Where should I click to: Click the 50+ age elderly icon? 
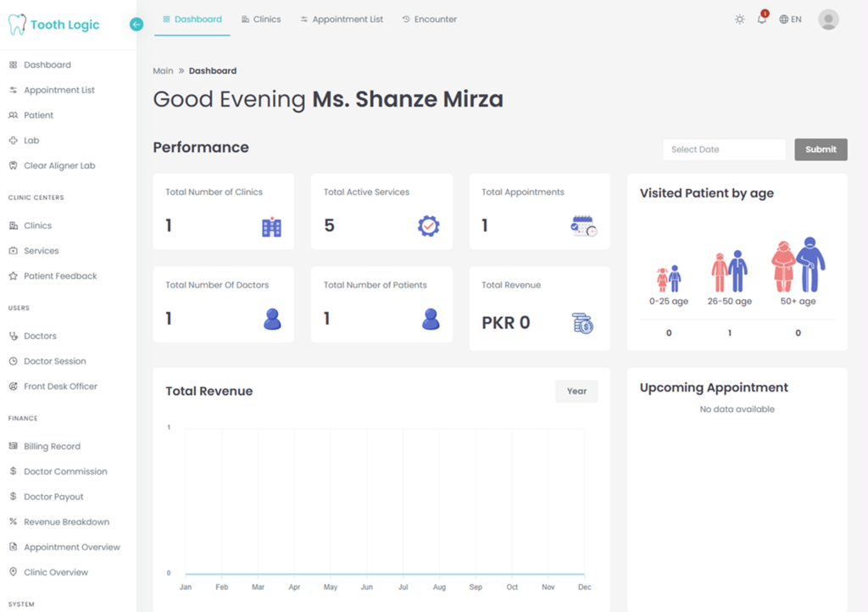tap(798, 264)
